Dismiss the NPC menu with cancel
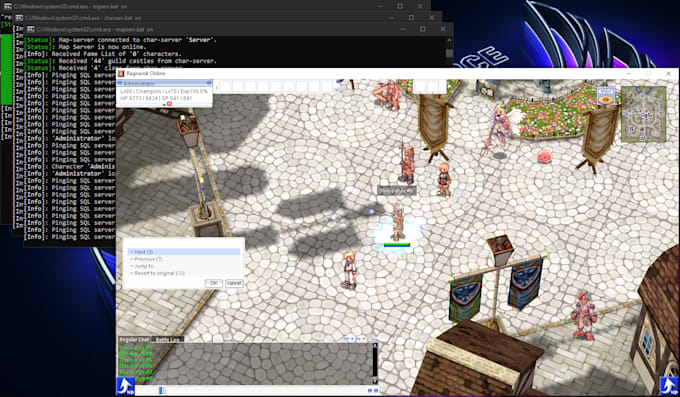The width and height of the screenshot is (680, 397). pos(234,283)
